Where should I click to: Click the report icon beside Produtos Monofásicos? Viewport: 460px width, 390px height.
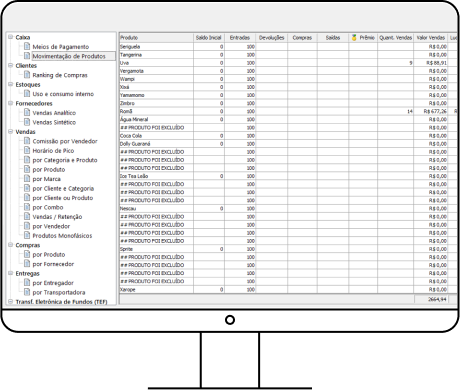27,235
